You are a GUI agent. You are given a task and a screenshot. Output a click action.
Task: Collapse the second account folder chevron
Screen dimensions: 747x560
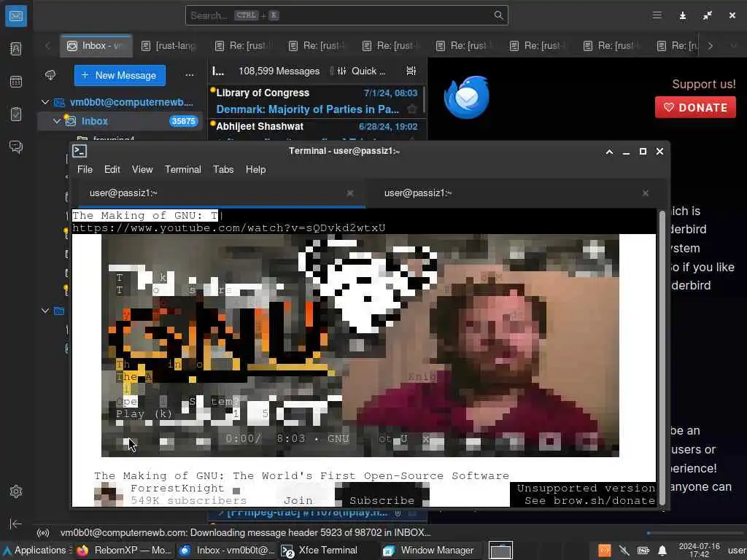coord(45,311)
